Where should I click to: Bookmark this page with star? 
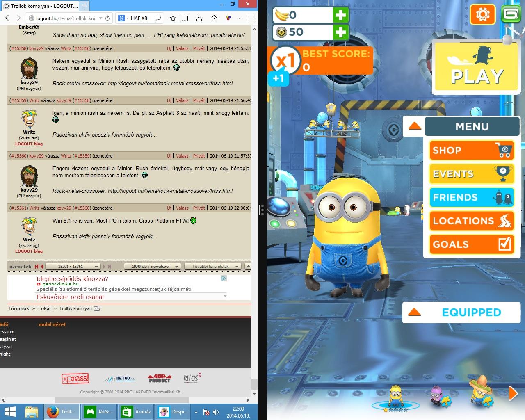173,18
